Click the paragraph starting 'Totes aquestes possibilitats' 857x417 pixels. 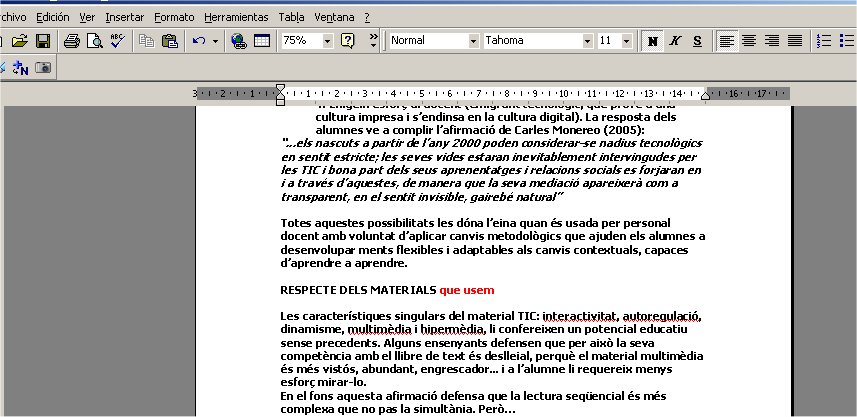click(x=492, y=243)
